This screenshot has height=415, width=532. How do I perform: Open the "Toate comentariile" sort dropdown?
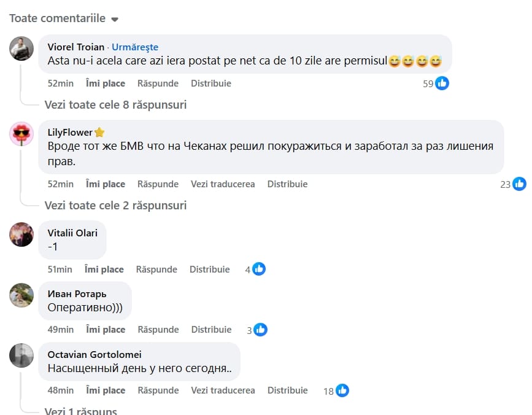pyautogui.click(x=64, y=18)
